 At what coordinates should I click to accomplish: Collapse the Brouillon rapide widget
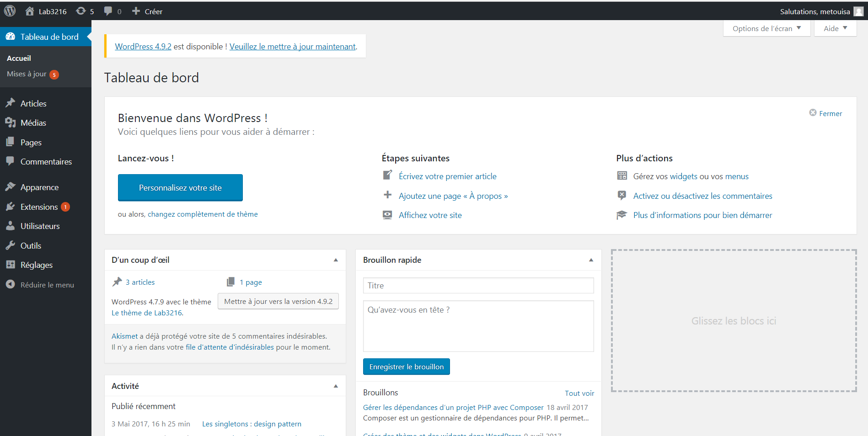click(591, 260)
